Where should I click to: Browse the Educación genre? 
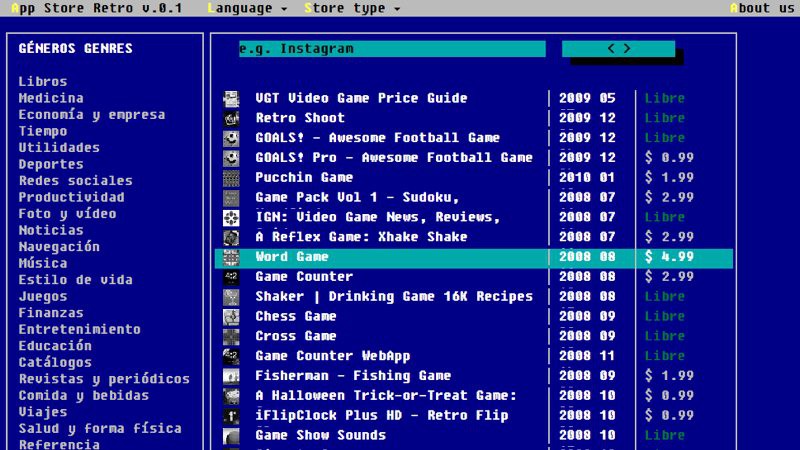[x=55, y=345]
